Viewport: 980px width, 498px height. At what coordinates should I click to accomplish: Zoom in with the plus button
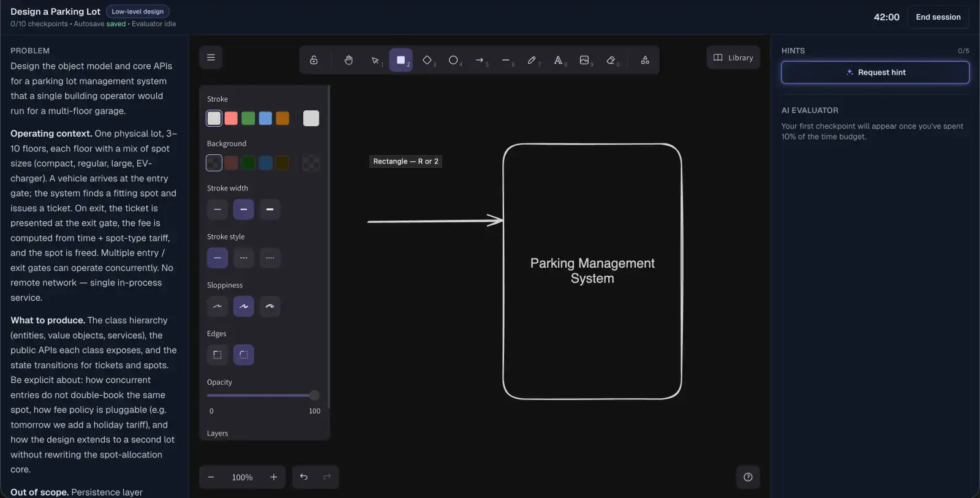[x=274, y=477]
